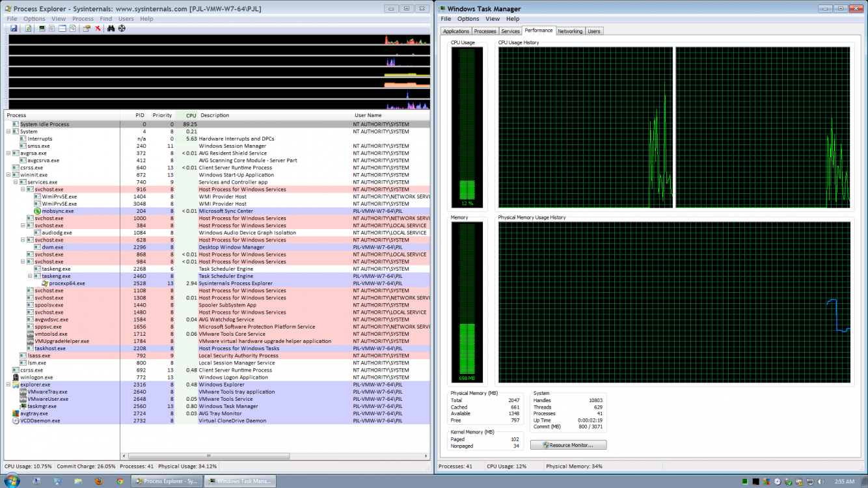Screen dimensions: 868x488
Task: Open Process Explorer File menu
Action: coord(12,19)
